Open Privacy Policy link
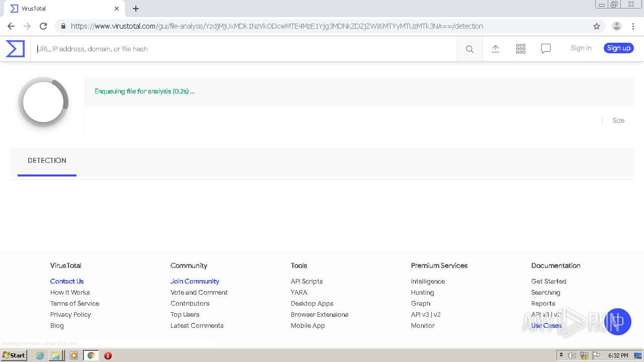644x362 pixels. point(70,315)
